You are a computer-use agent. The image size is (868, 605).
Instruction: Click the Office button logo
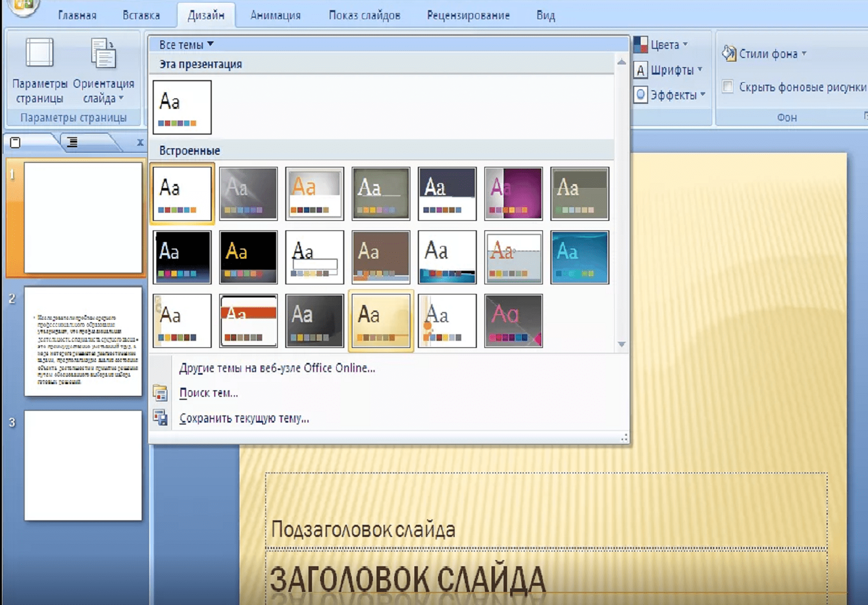coord(23,6)
